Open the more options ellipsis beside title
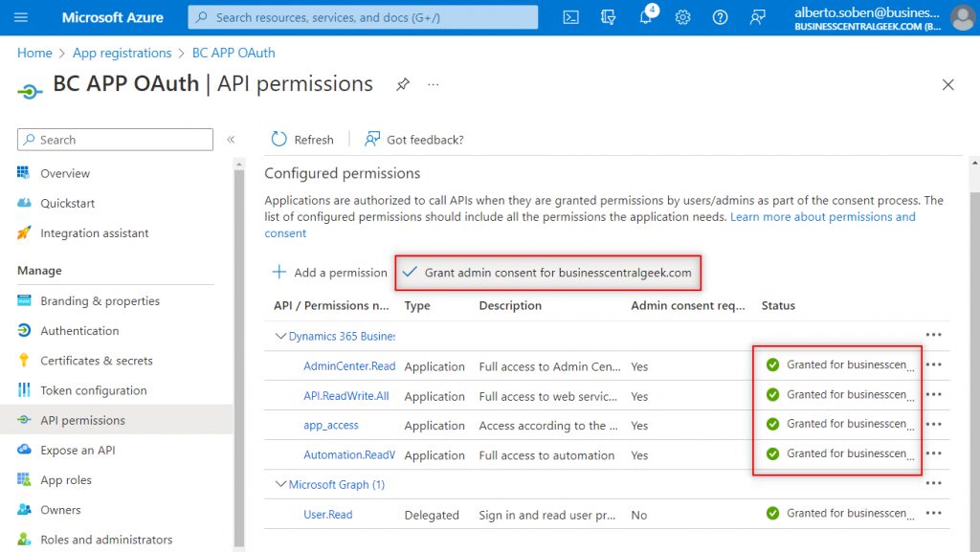The height and width of the screenshot is (552, 980). (434, 84)
